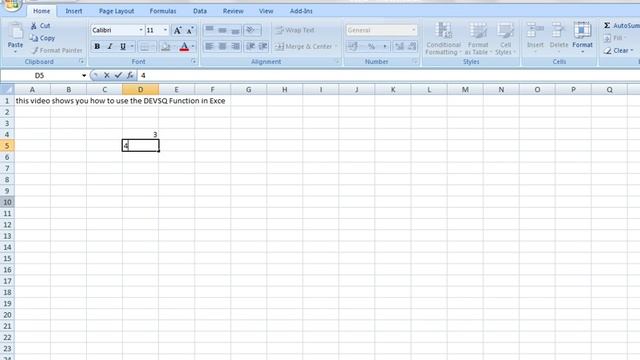Screen dimensions: 640x360
Task: Open the Fill options
Action: point(614,38)
